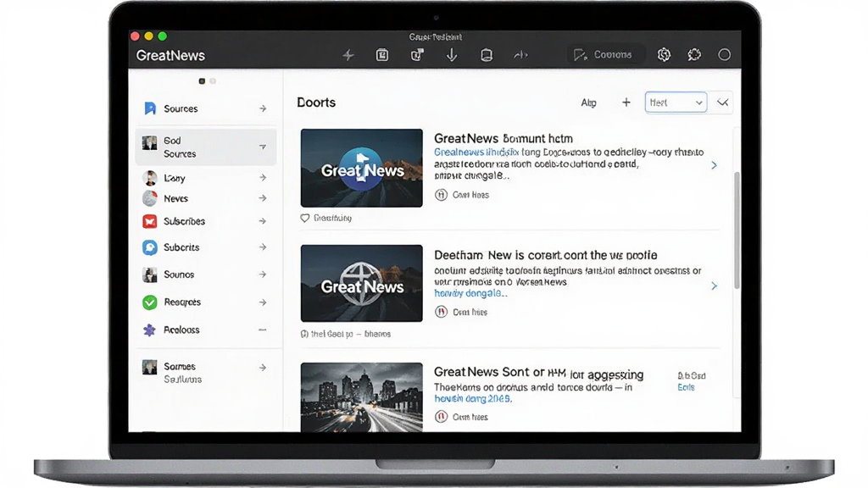
Task: Click the forward arrows toolbar icon
Action: tap(520, 55)
